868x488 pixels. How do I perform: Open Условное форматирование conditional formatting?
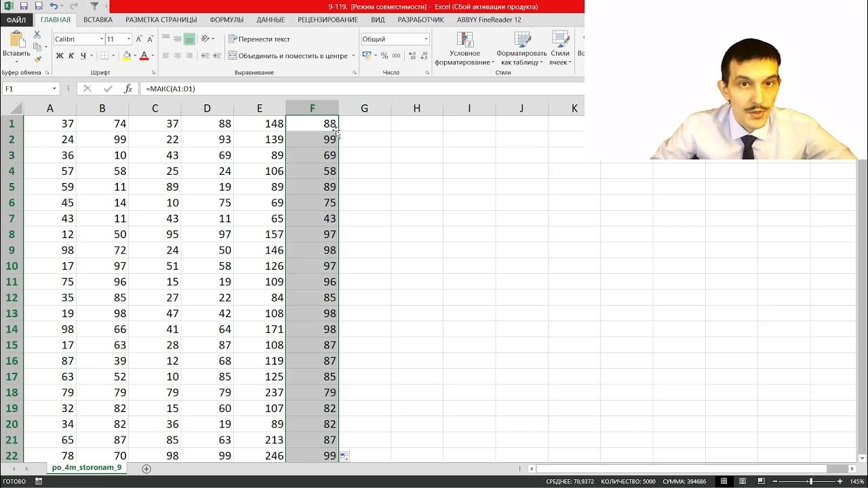pos(465,48)
